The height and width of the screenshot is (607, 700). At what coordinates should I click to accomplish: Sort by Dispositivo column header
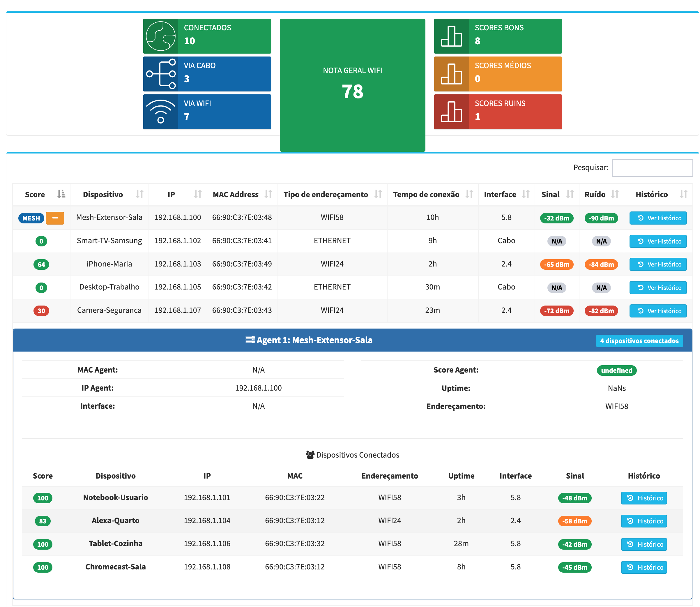point(109,195)
